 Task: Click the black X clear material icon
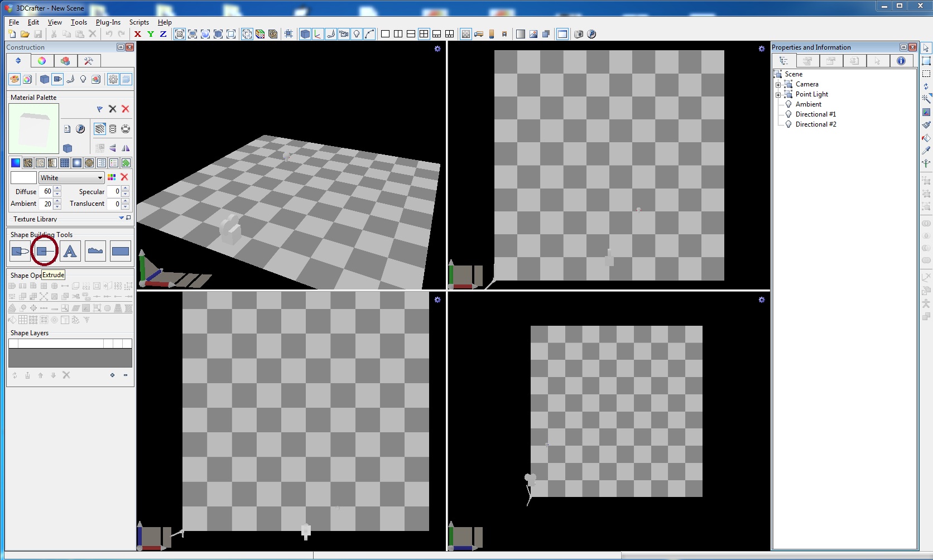pyautogui.click(x=113, y=109)
